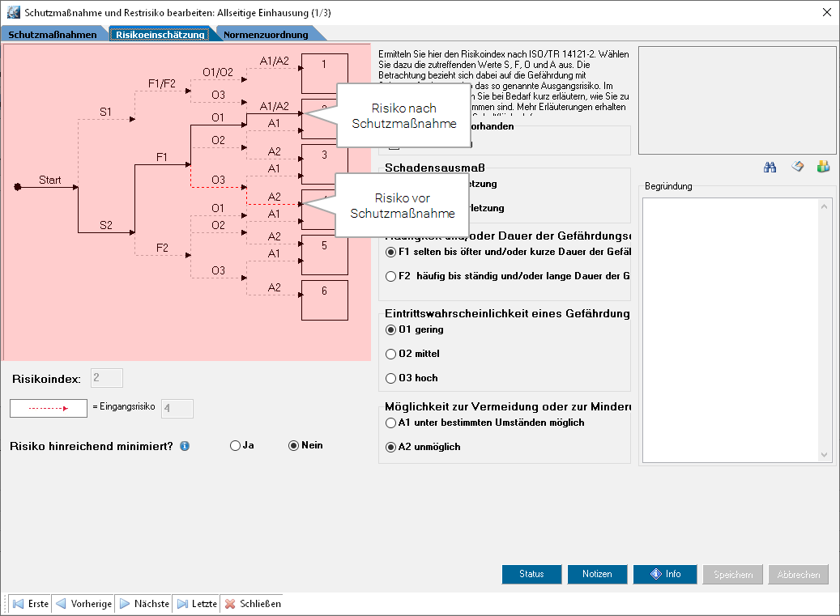Image resolution: width=840 pixels, height=616 pixels.
Task: Open the Notizen button
Action: coord(596,574)
